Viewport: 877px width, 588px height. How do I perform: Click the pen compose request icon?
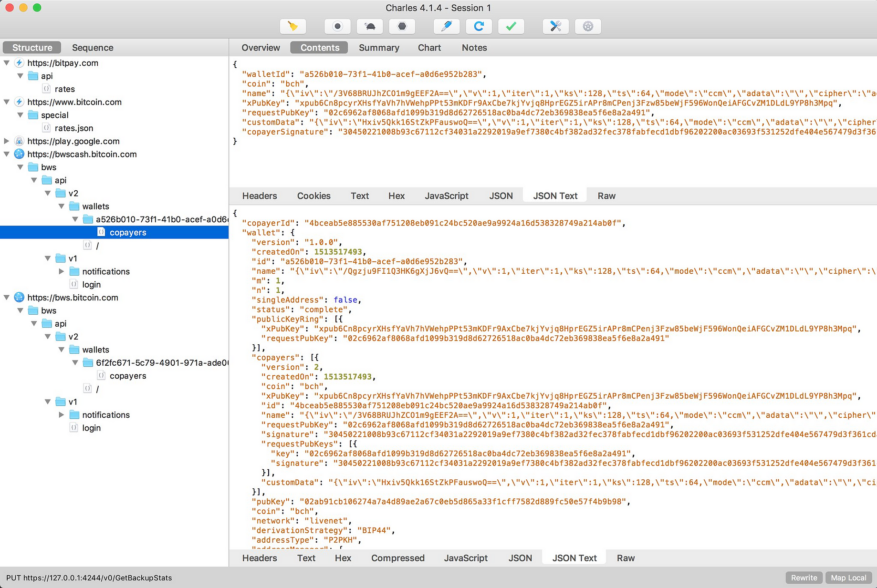pyautogui.click(x=447, y=26)
